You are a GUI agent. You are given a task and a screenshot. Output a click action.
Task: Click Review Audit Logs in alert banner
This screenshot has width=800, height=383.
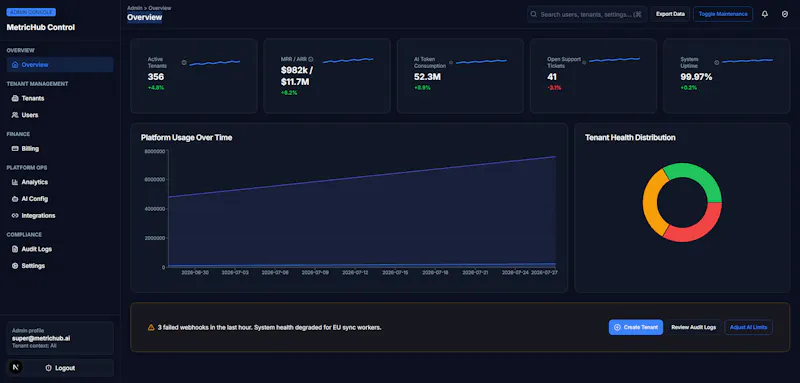[x=694, y=327]
